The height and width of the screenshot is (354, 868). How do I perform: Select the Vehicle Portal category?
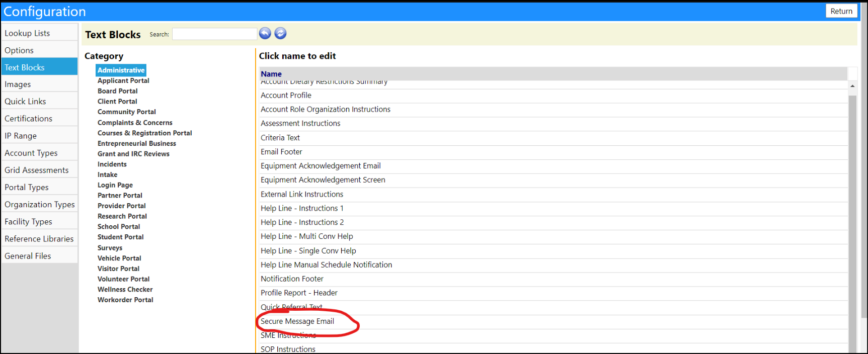point(119,258)
